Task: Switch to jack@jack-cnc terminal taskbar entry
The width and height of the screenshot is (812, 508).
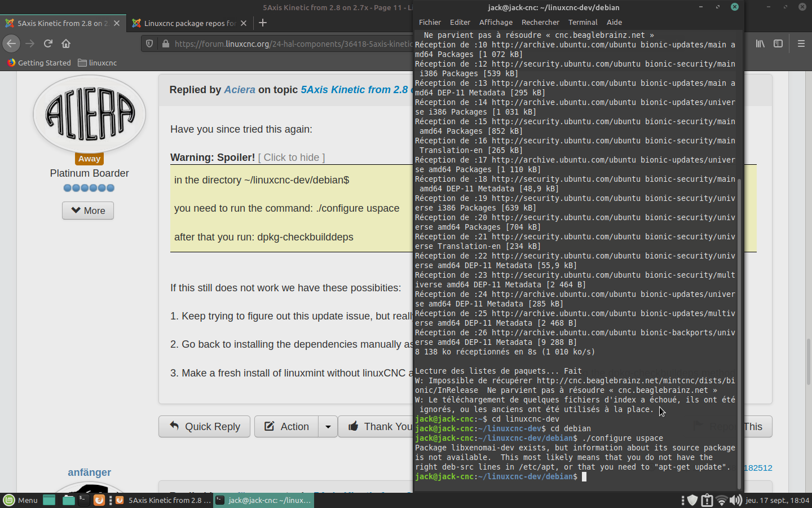Action: 263,500
